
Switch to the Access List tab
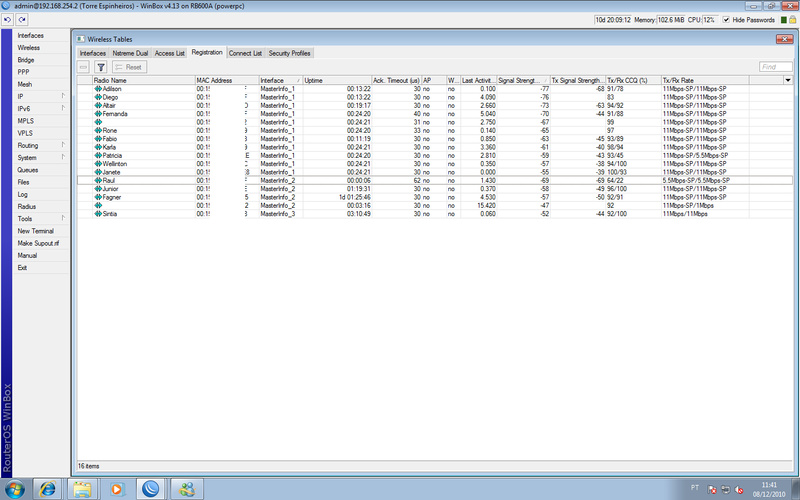pos(169,53)
